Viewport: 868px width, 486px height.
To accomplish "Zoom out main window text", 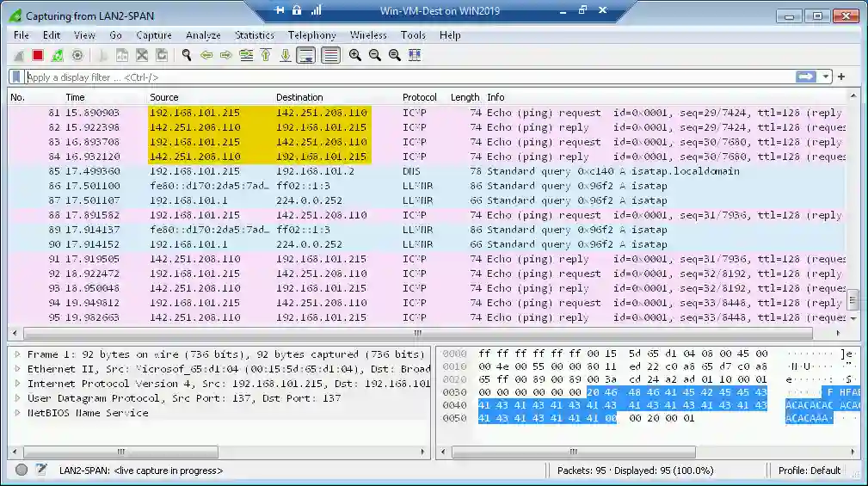I will pos(375,55).
